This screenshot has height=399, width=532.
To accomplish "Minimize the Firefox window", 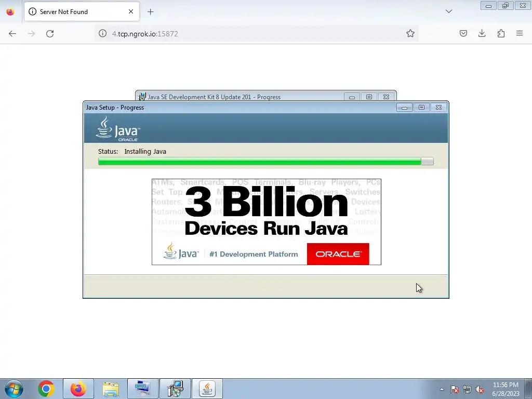I will [x=488, y=6].
